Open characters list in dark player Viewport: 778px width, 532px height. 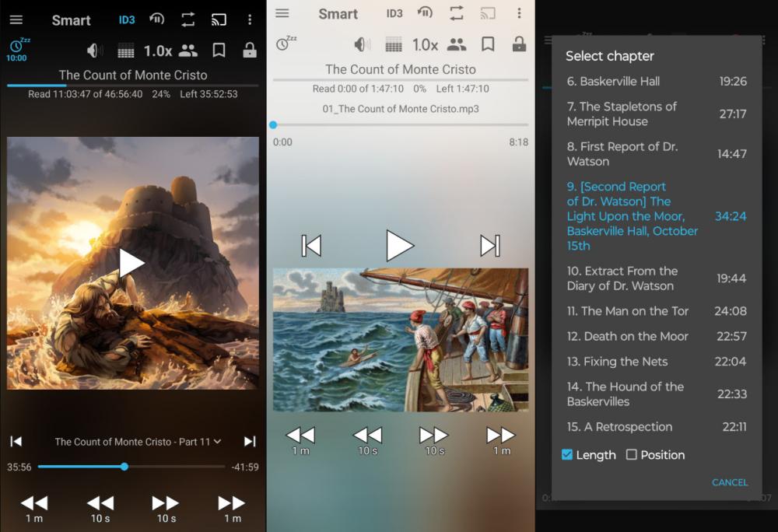coord(188,50)
